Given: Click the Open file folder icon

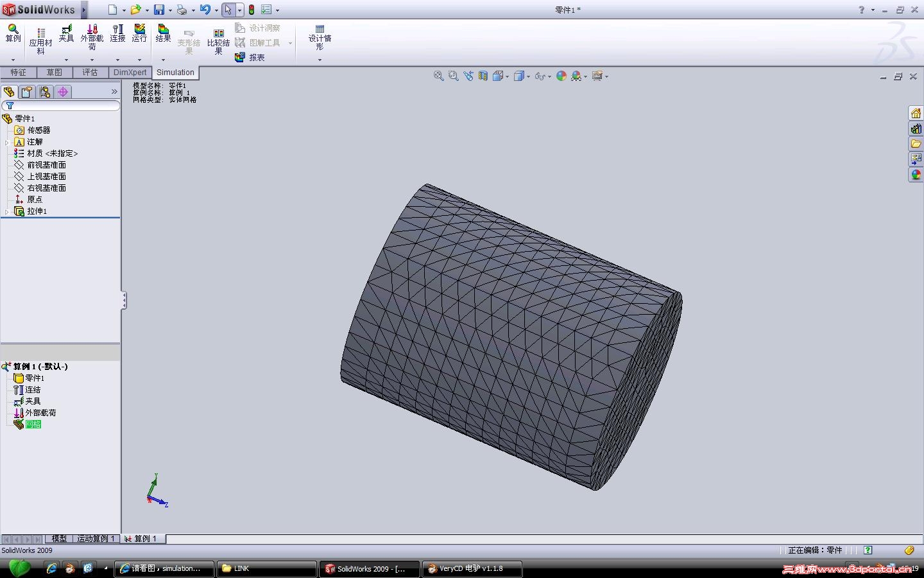Looking at the screenshot, I should 135,10.
